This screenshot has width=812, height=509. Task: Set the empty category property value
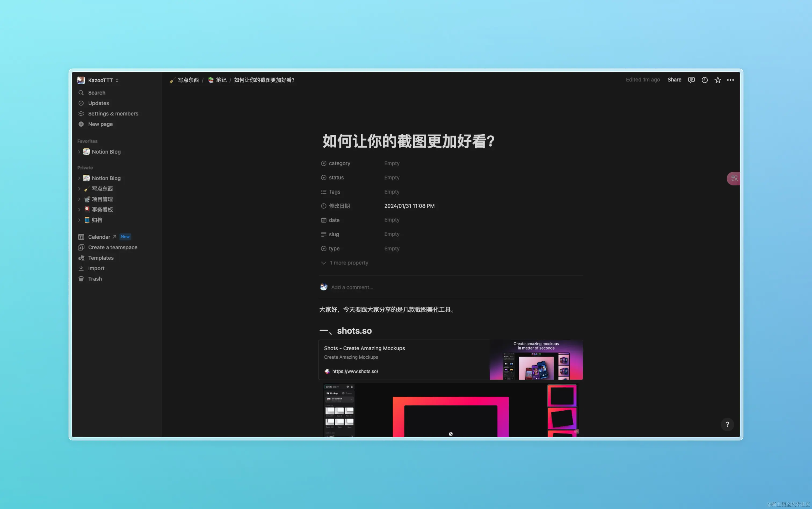[x=392, y=163]
